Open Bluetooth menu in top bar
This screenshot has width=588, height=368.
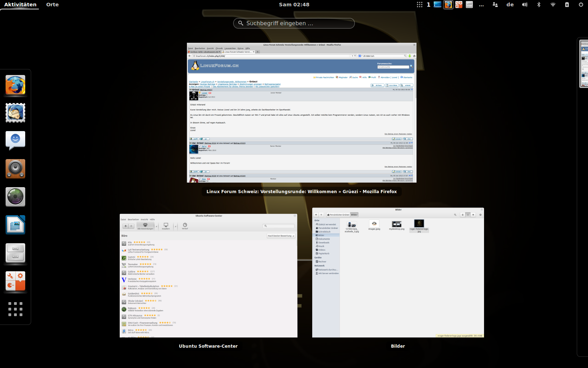pyautogui.click(x=539, y=5)
